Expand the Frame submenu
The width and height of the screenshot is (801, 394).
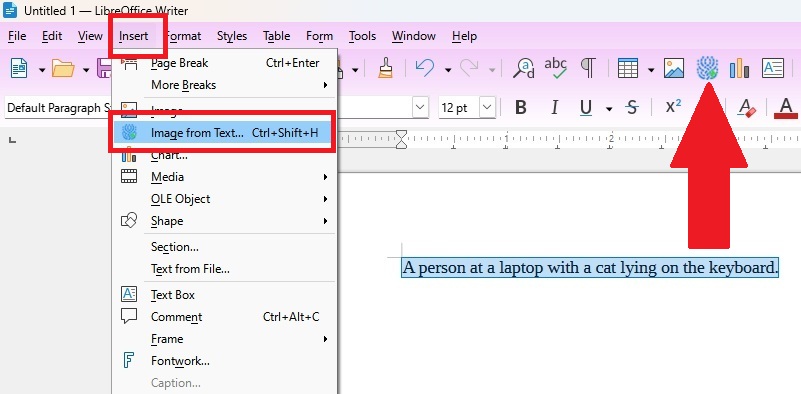tap(225, 339)
